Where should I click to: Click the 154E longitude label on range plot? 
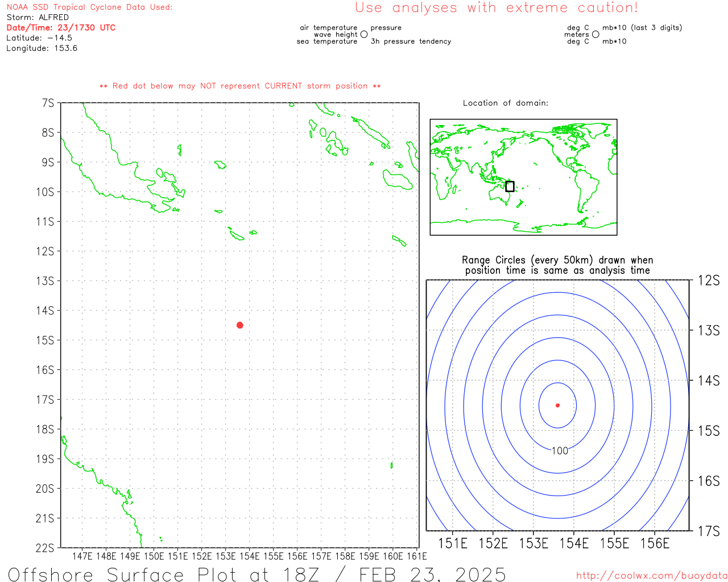574,543
